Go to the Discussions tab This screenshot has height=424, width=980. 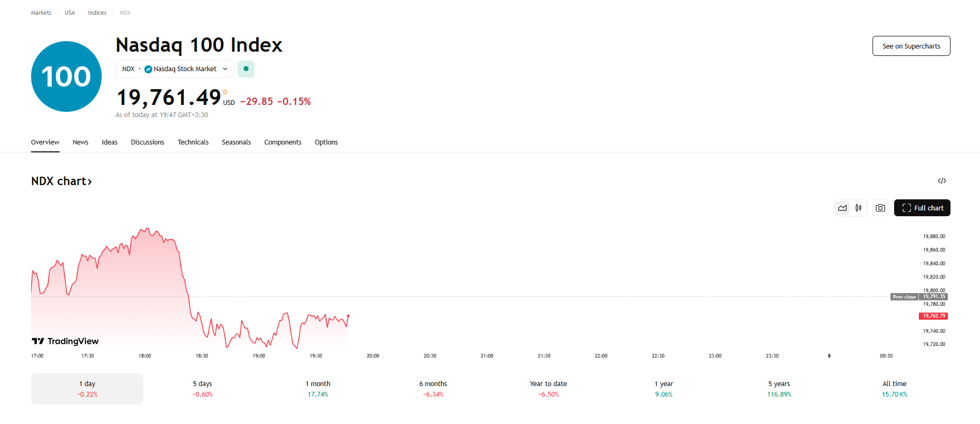coord(148,142)
